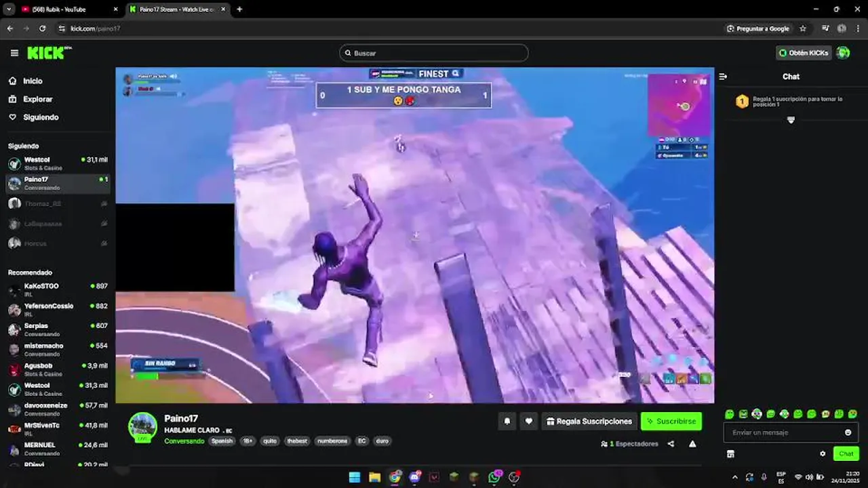Select the Spanish tag
The width and height of the screenshot is (868, 488).
(222, 441)
